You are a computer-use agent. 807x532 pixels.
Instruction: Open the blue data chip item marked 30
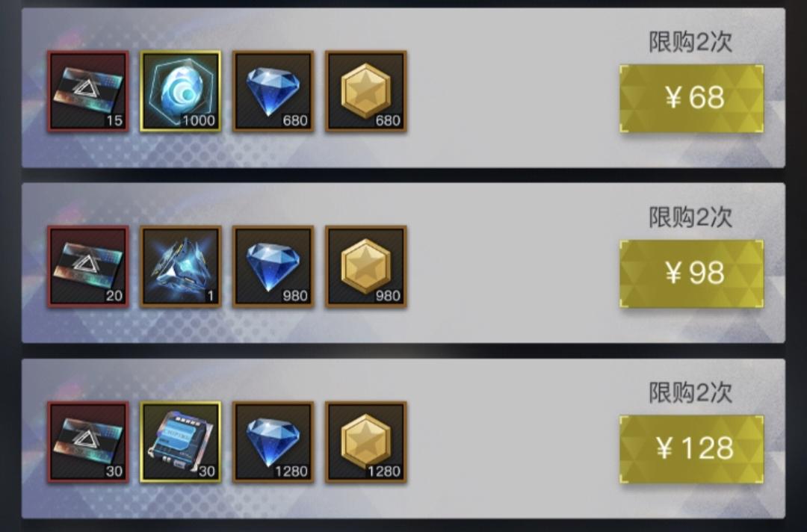pos(181,442)
